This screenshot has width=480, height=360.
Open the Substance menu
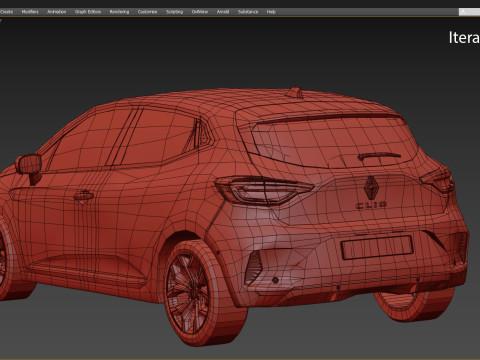pyautogui.click(x=248, y=12)
